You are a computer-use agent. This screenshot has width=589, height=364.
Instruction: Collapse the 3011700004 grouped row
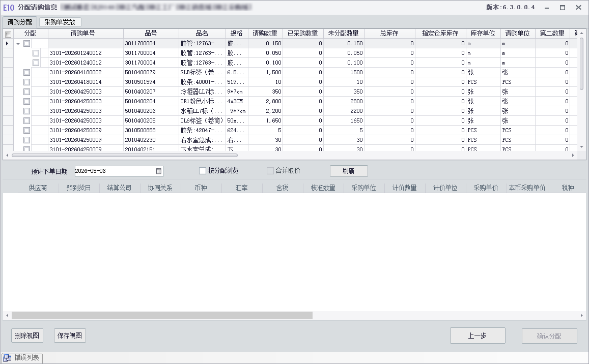tap(18, 44)
